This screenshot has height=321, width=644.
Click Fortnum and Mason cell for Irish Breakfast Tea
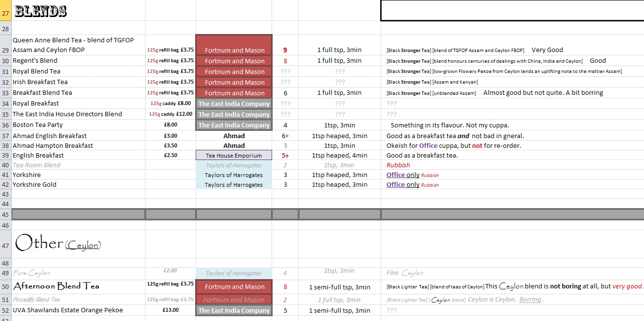[234, 82]
